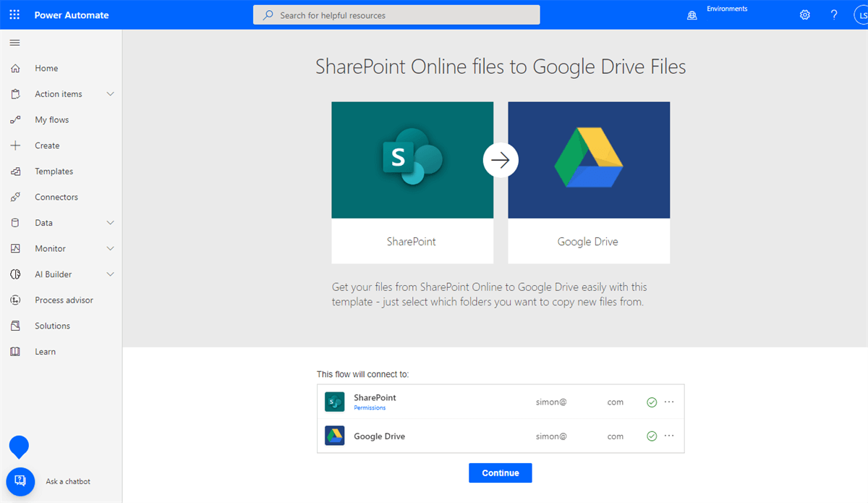Viewport: 868px width, 503px height.
Task: Open the Settings gear icon
Action: tap(805, 14)
